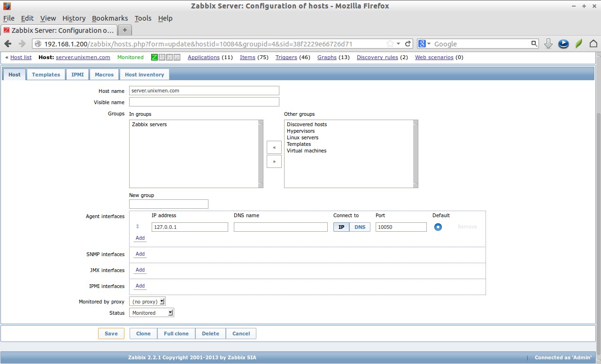
Task: Click the Clone button
Action: click(143, 334)
